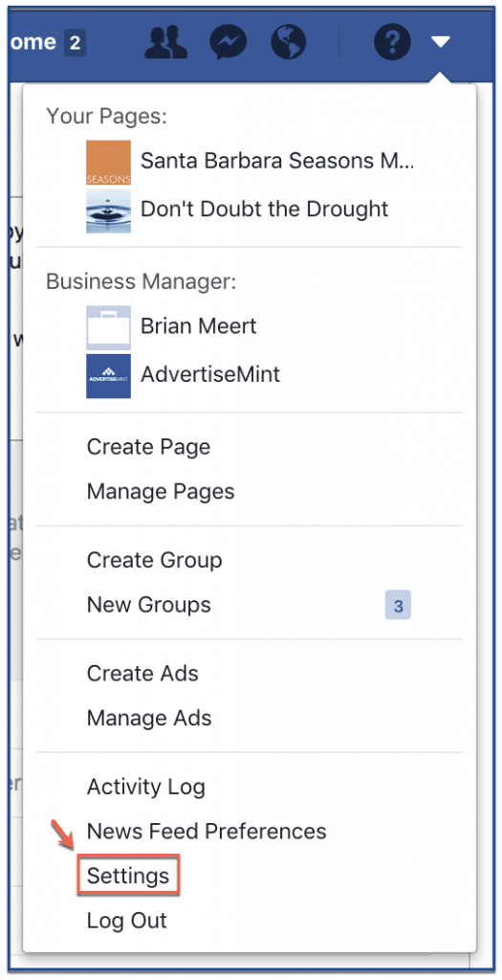
Task: Open Settings from the menu
Action: coord(128,877)
